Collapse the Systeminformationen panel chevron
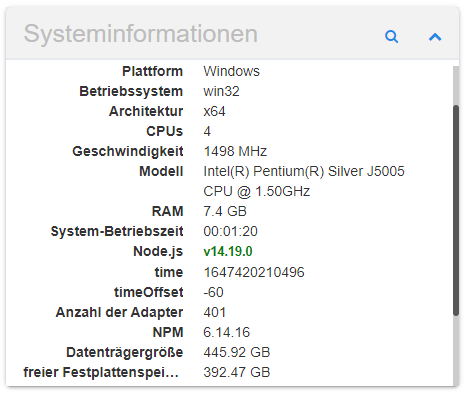 click(435, 37)
